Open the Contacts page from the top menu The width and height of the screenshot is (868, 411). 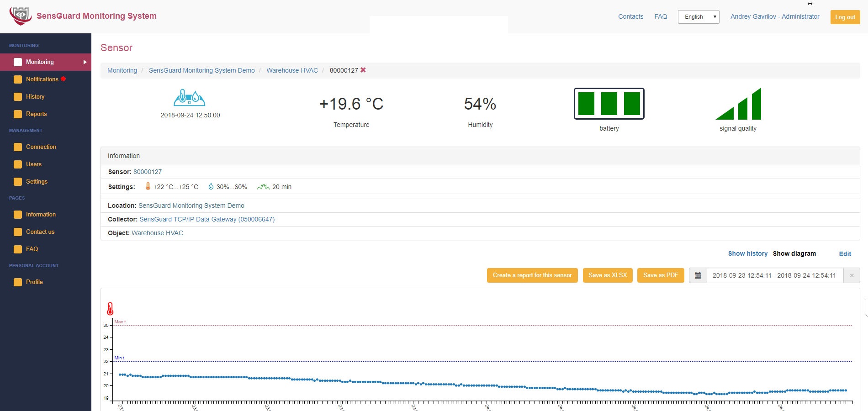coord(630,16)
